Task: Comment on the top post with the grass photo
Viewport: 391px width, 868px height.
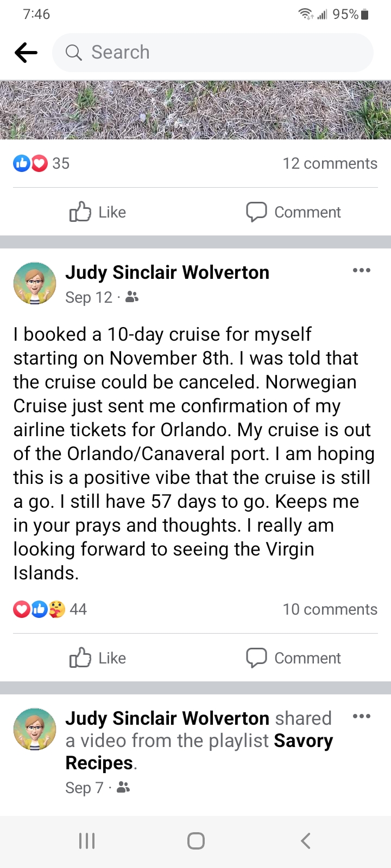Action: coord(293,212)
